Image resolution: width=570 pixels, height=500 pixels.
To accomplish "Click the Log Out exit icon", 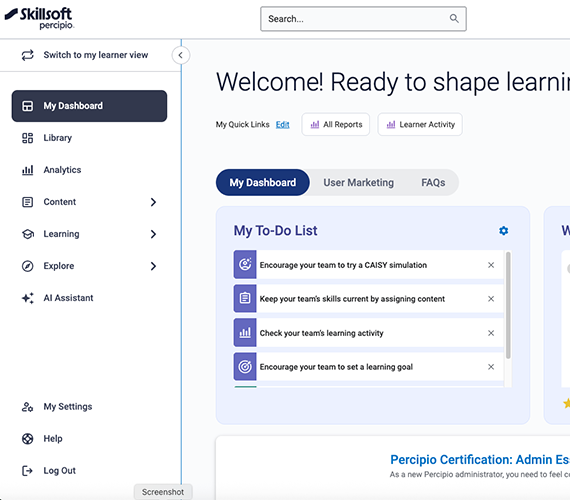I will [x=28, y=471].
